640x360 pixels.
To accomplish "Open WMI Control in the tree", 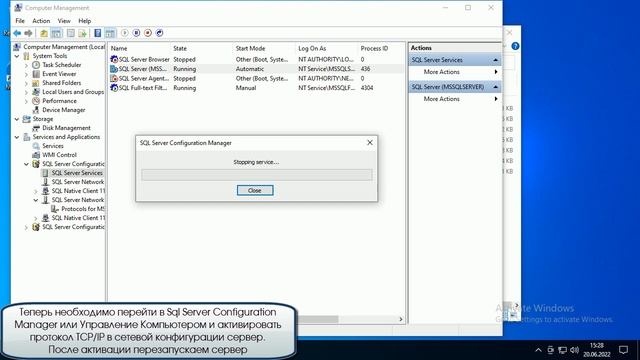I will pyautogui.click(x=59, y=155).
